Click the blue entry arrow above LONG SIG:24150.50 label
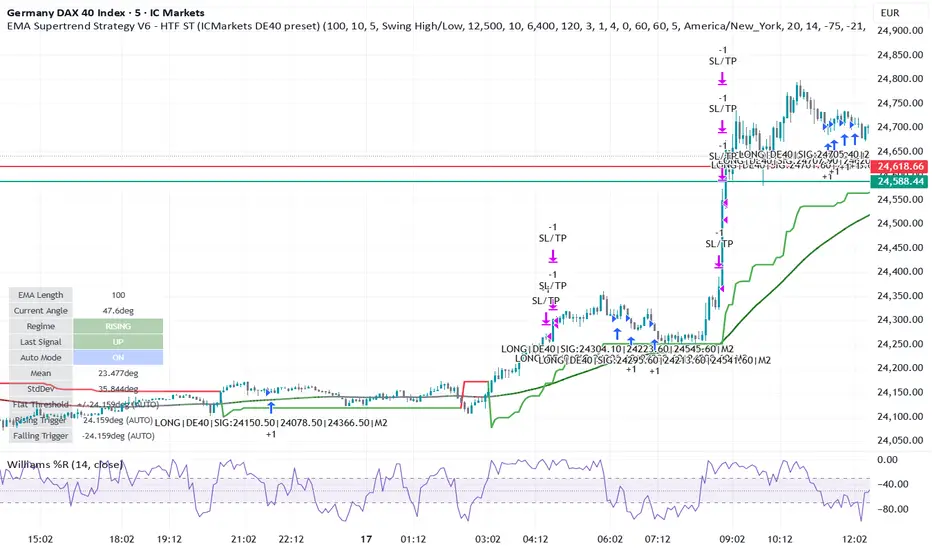Image resolution: width=932 pixels, height=550 pixels. coord(271,407)
